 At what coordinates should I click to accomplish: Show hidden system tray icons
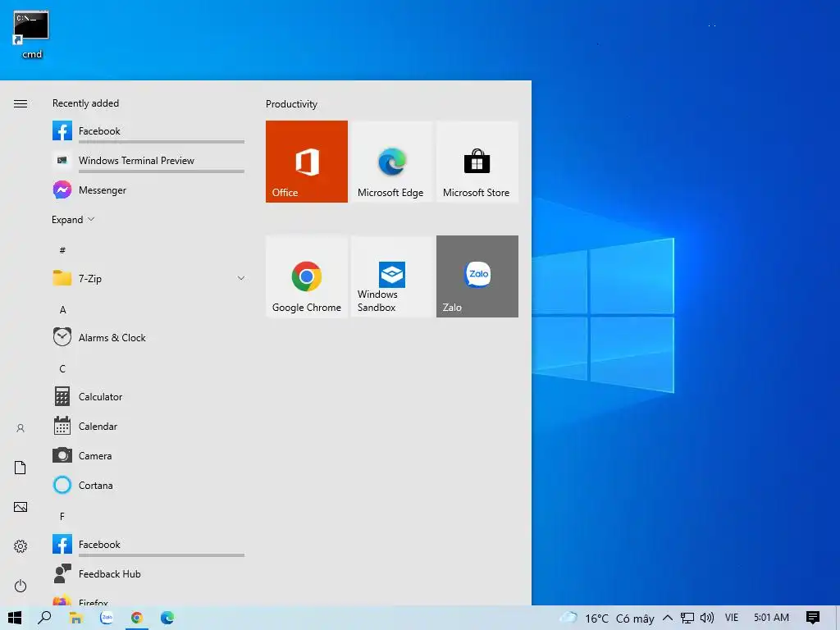[668, 618]
